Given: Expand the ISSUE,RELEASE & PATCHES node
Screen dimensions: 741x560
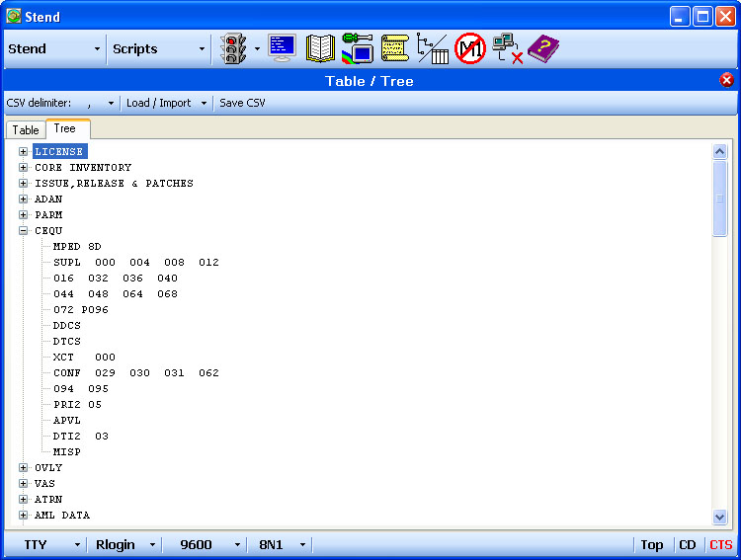Looking at the screenshot, I should (x=23, y=183).
